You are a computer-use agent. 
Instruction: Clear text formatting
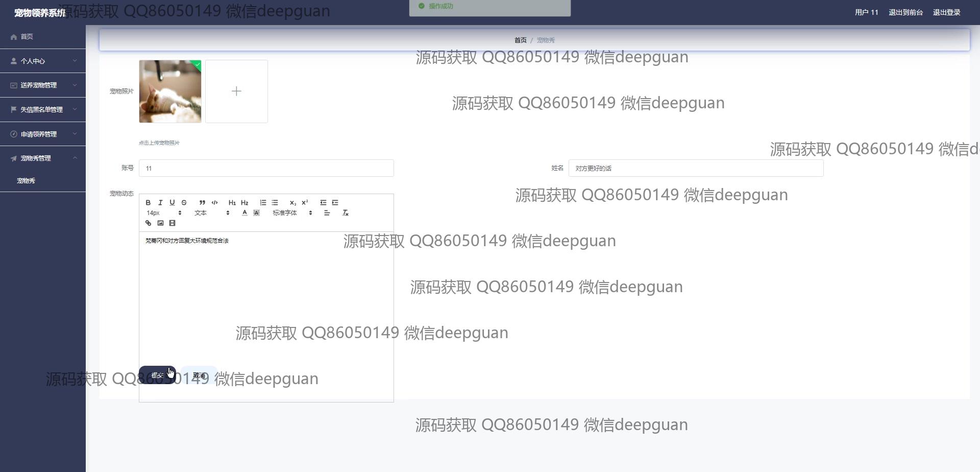point(346,213)
